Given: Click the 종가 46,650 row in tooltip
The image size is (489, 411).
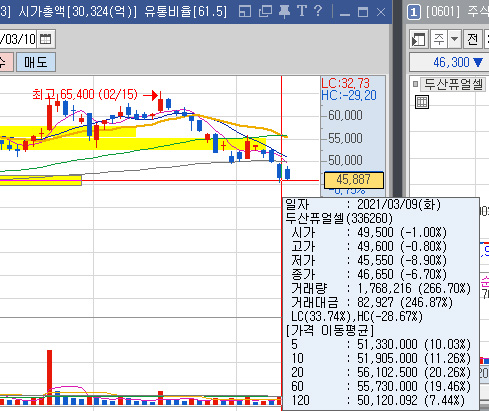Looking at the screenshot, I should pos(369,274).
